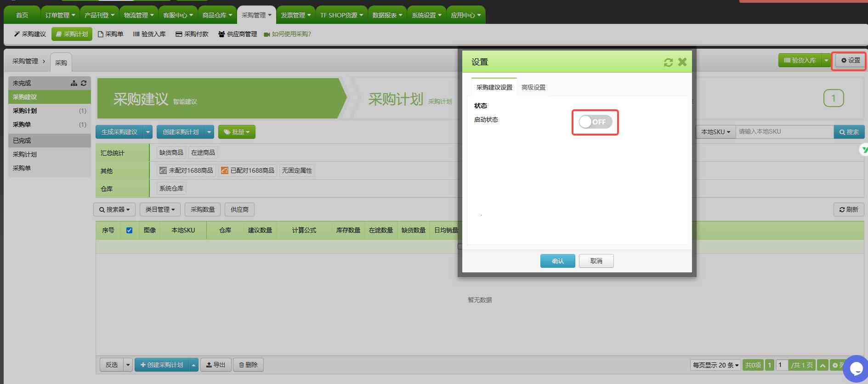
Task: Open 每页显示 20 条 page size dropdown
Action: (x=715, y=365)
